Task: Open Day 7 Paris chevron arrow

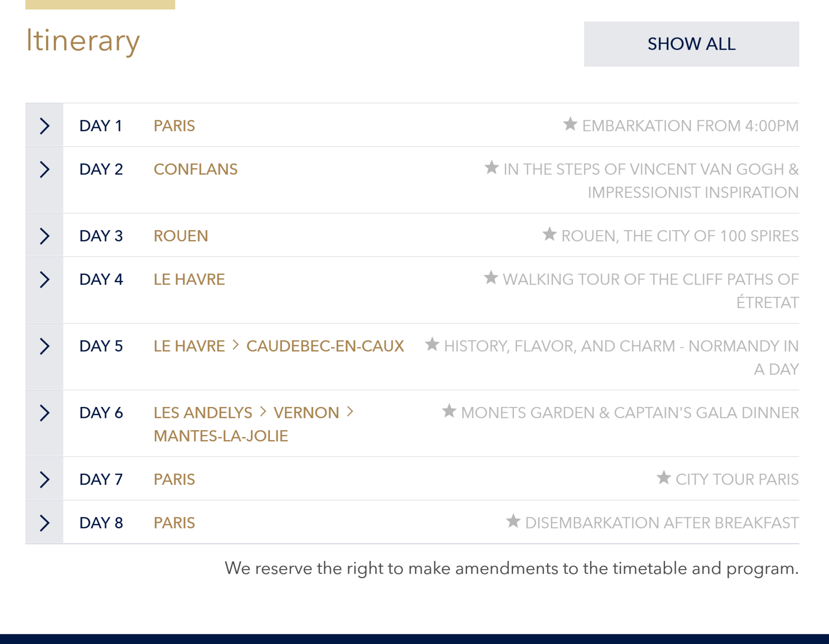Action: 44,480
